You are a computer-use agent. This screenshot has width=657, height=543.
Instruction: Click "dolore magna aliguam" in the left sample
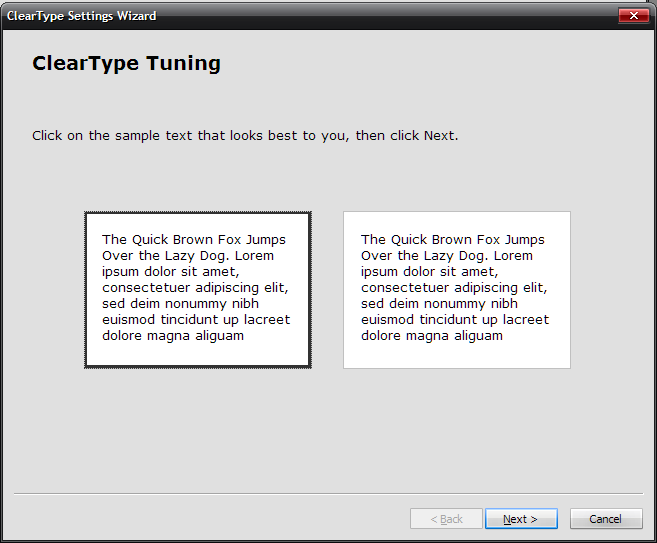[173, 336]
